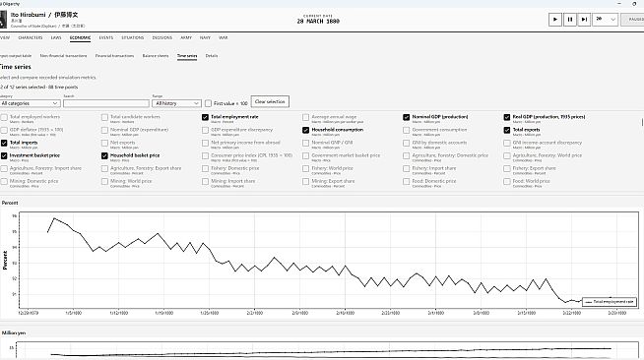Uncheck Household consumption series
Image resolution: width=644 pixels, height=360 pixels.
coord(305,131)
